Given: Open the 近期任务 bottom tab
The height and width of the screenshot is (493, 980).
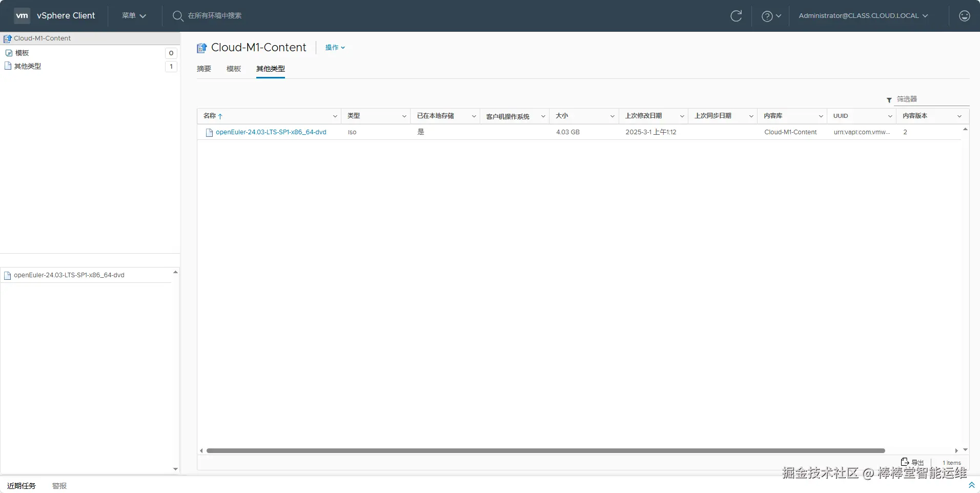Looking at the screenshot, I should (x=22, y=486).
